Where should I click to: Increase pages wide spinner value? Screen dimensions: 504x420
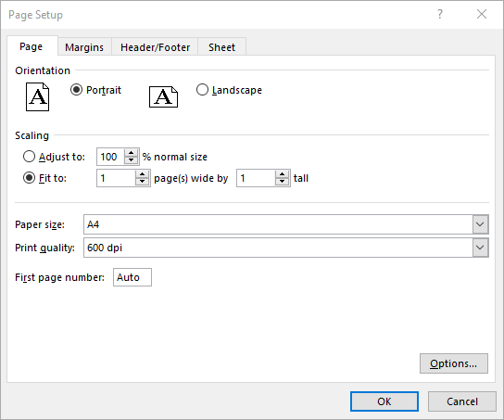tap(142, 174)
